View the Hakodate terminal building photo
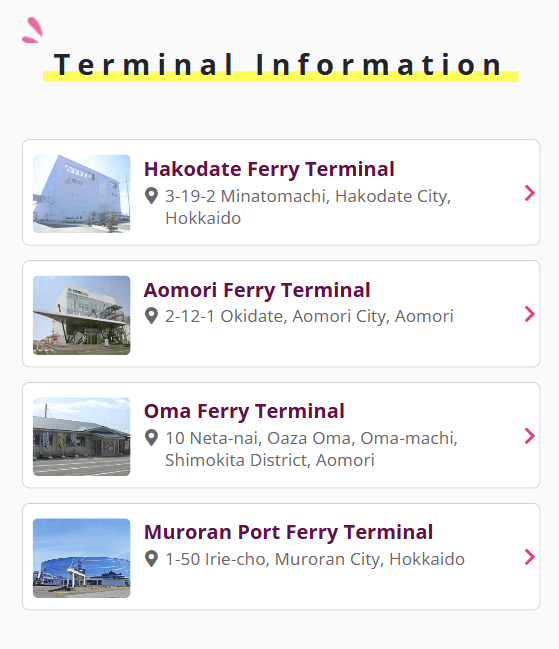 point(82,194)
